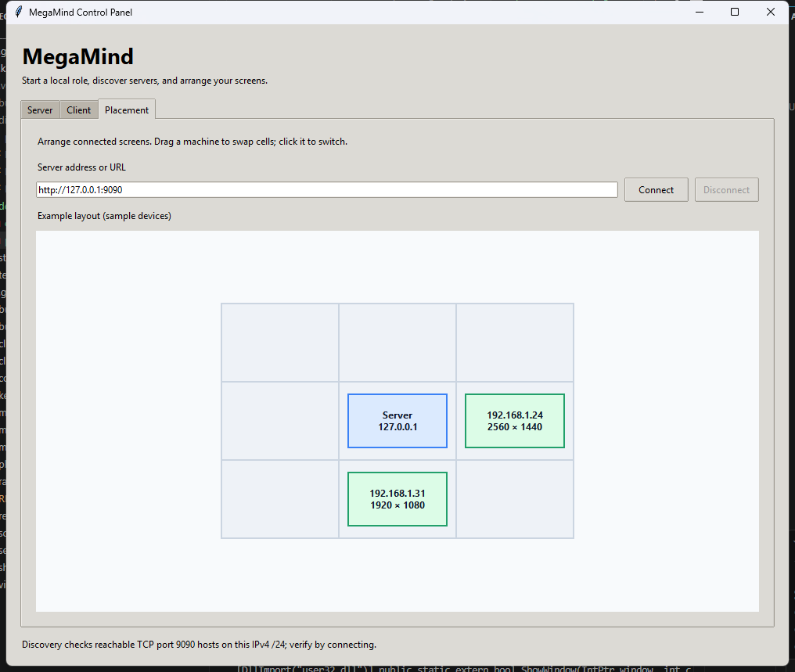
Task: Select the 192.168.1.24 machine tile
Action: (515, 421)
